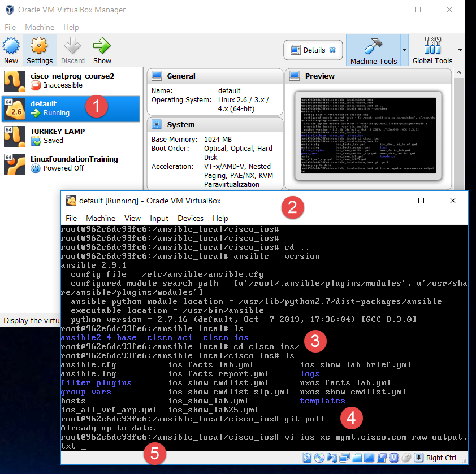Open the File menu in VirtualBox Manager
The height and width of the screenshot is (474, 476).
click(10, 27)
